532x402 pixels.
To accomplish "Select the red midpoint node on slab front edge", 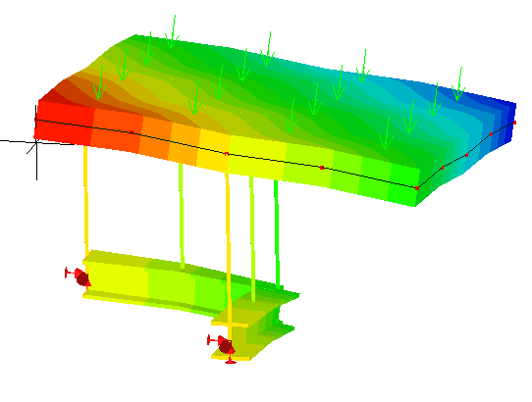I will click(227, 154).
